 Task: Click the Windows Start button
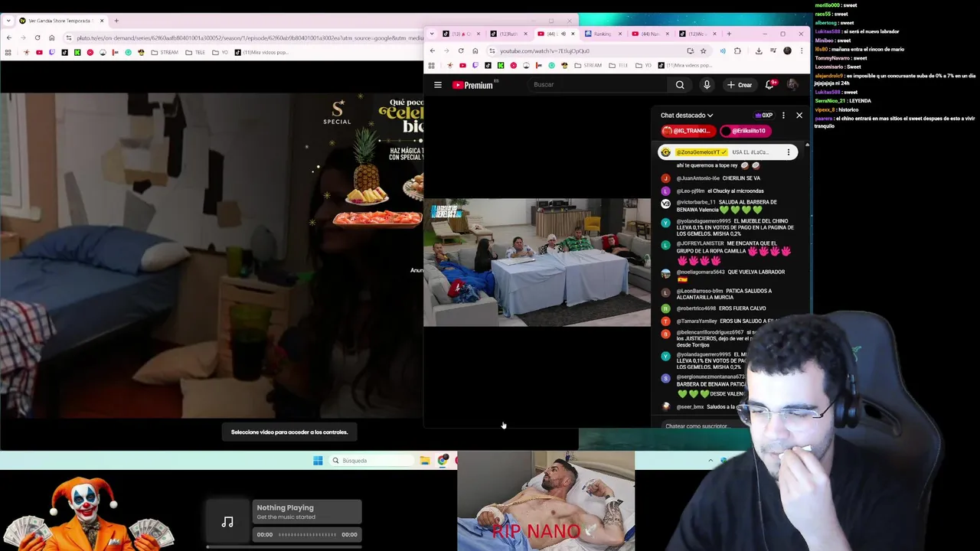pyautogui.click(x=318, y=461)
